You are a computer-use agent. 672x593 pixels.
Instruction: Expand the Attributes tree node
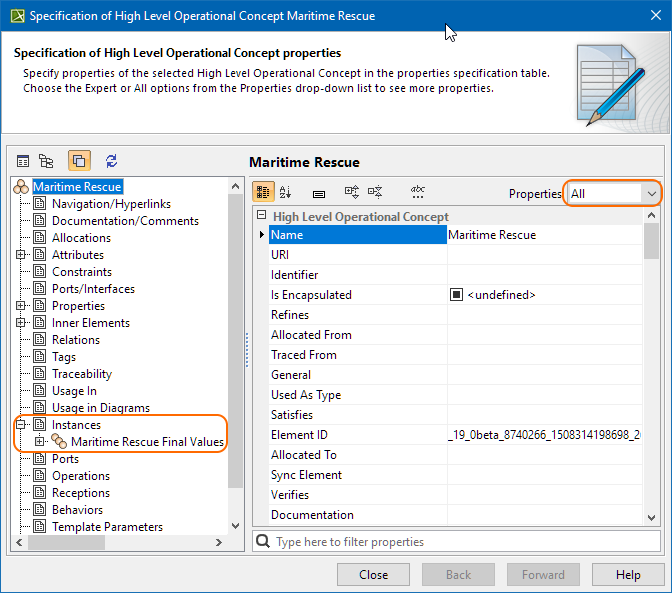20,255
